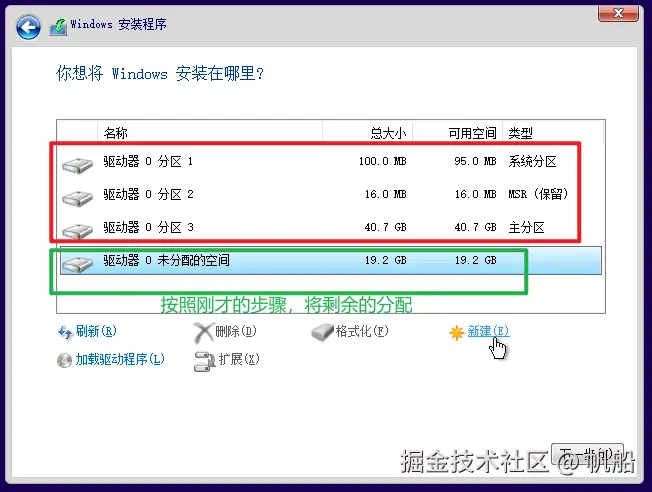Select the row 驱动器 0 分区 3
652x492 pixels.
[x=331, y=227]
